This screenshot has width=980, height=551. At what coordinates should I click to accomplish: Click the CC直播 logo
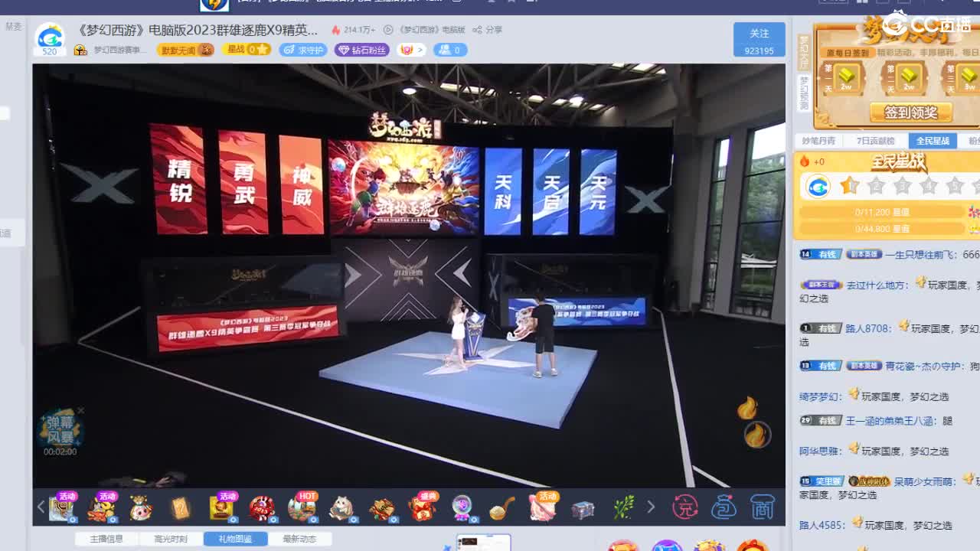pyautogui.click(x=928, y=24)
